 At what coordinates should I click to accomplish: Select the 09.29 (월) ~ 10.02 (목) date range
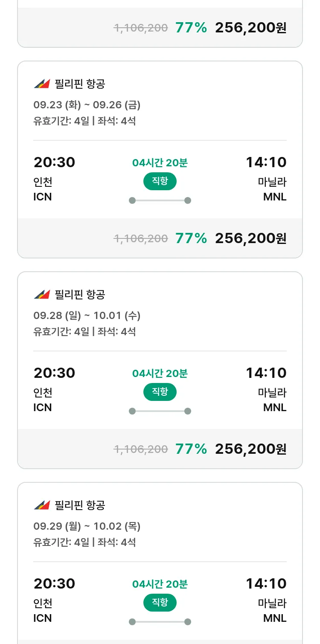87,526
